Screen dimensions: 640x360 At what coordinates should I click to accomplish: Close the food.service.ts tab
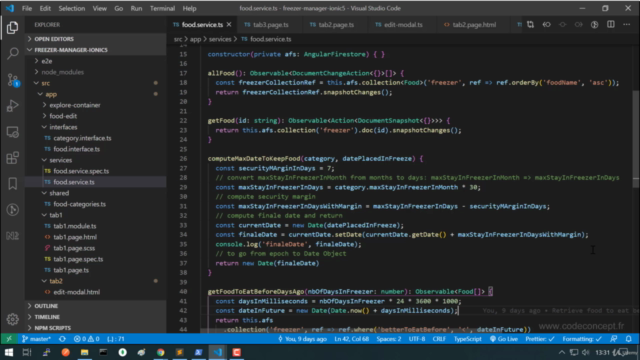coord(229,24)
